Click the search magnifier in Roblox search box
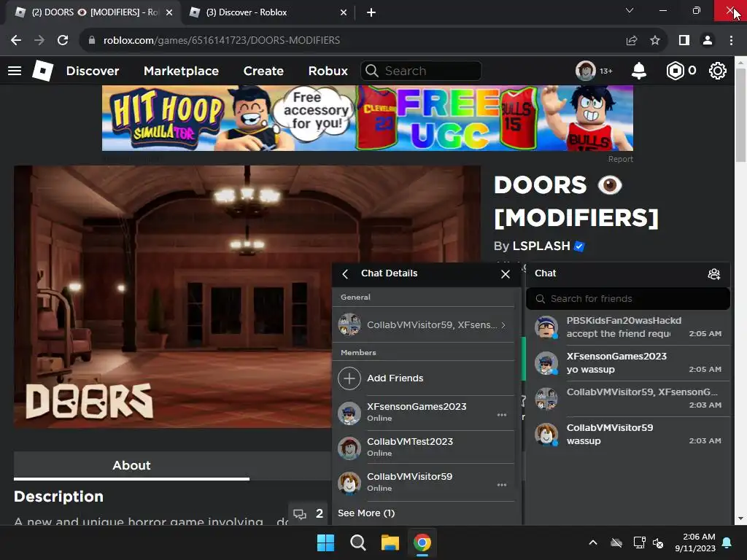This screenshot has height=560, width=747. [x=372, y=71]
